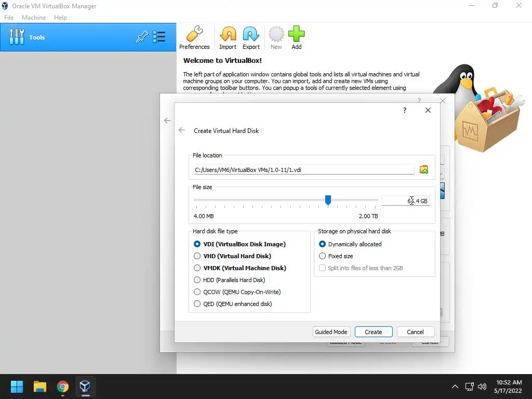Open File Explorer from the taskbar
The image size is (532, 399).
pyautogui.click(x=39, y=387)
